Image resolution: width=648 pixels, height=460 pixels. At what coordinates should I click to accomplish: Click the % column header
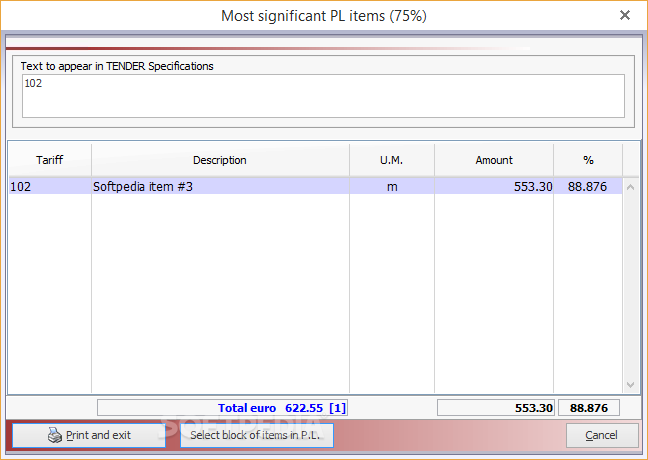[588, 160]
